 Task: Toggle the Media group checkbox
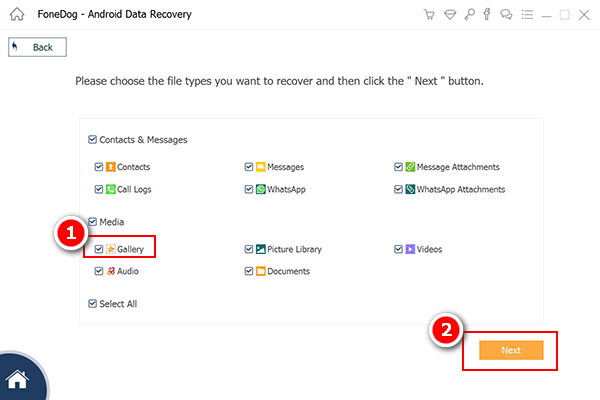click(93, 222)
